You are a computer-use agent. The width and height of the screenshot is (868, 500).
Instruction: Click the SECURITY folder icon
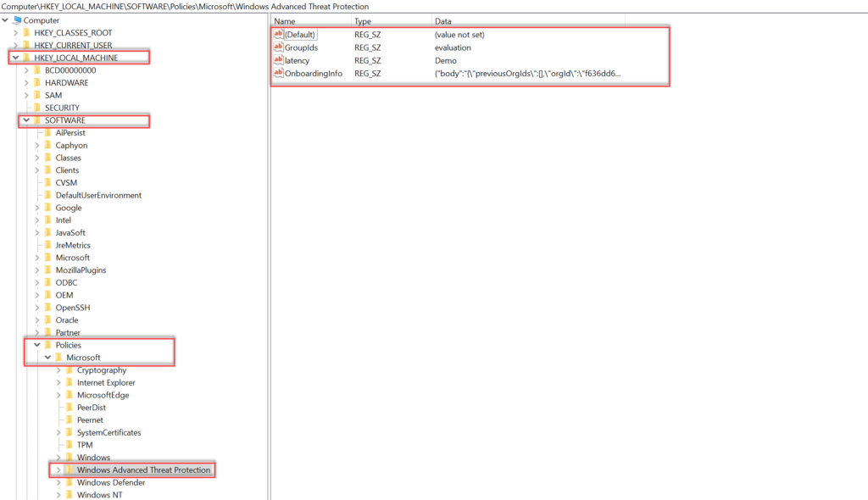[x=37, y=108]
